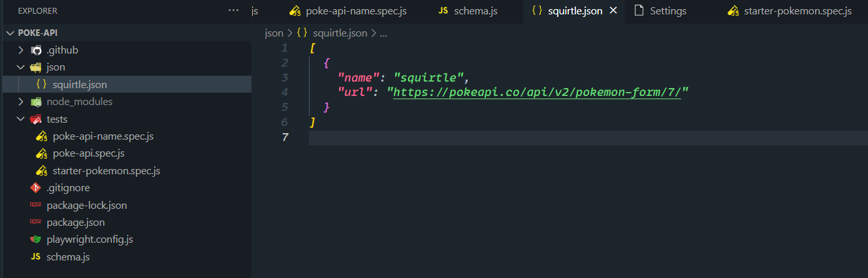This screenshot has height=278, width=868.
Task: Expand the .github folder chevron
Action: [x=21, y=50]
